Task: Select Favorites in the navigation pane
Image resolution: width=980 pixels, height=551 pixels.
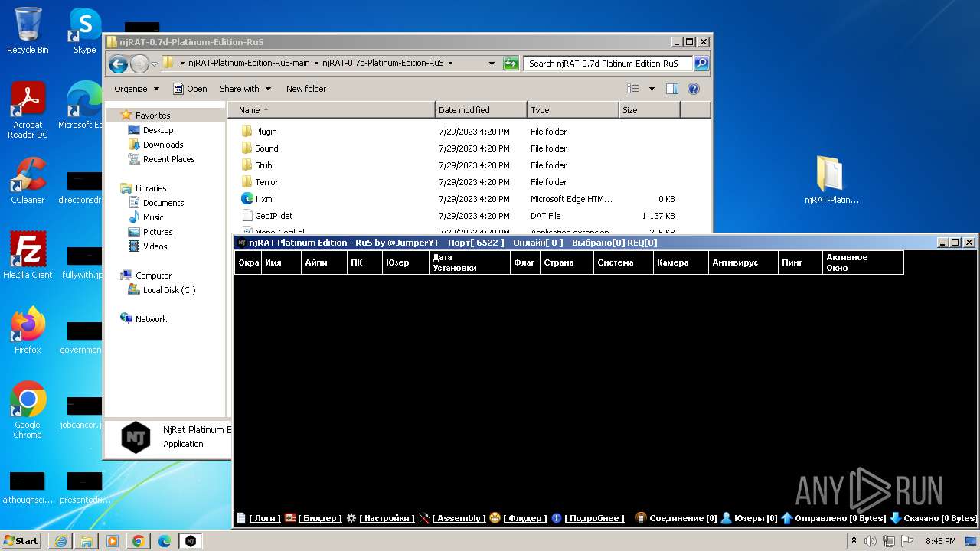Action: click(152, 116)
